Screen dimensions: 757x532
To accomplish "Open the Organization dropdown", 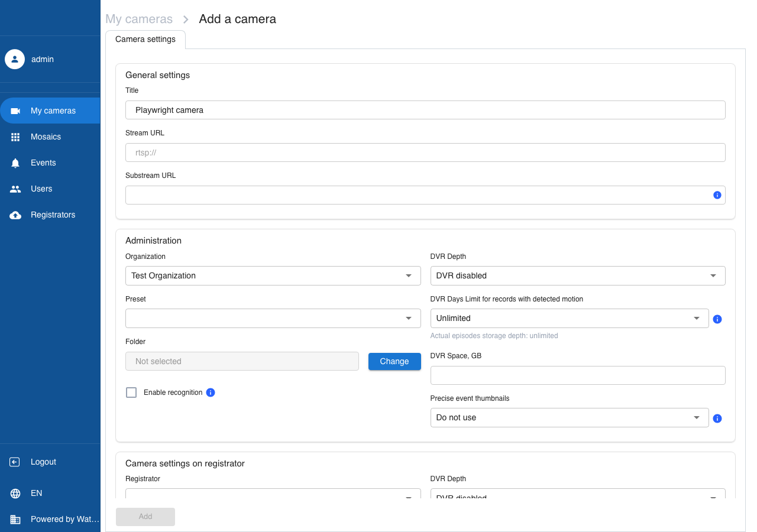I will coord(273,275).
